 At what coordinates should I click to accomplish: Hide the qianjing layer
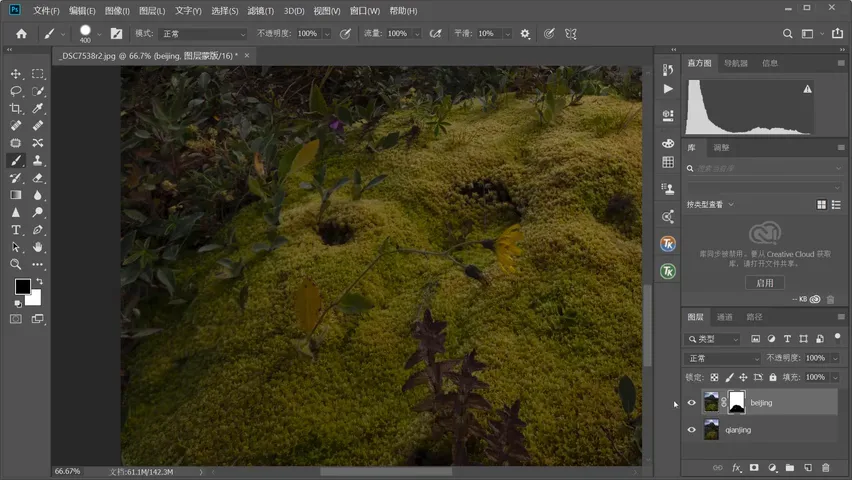pos(692,430)
